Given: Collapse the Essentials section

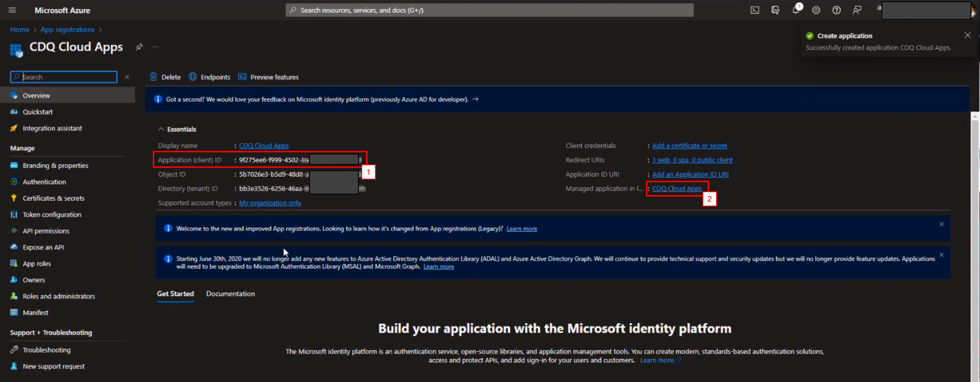Looking at the screenshot, I should 161,129.
